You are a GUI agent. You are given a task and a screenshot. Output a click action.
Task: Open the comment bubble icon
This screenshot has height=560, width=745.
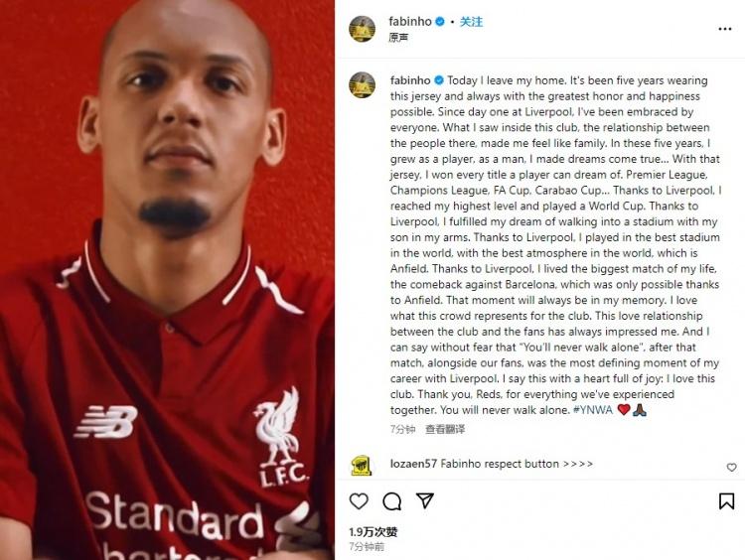coord(392,501)
